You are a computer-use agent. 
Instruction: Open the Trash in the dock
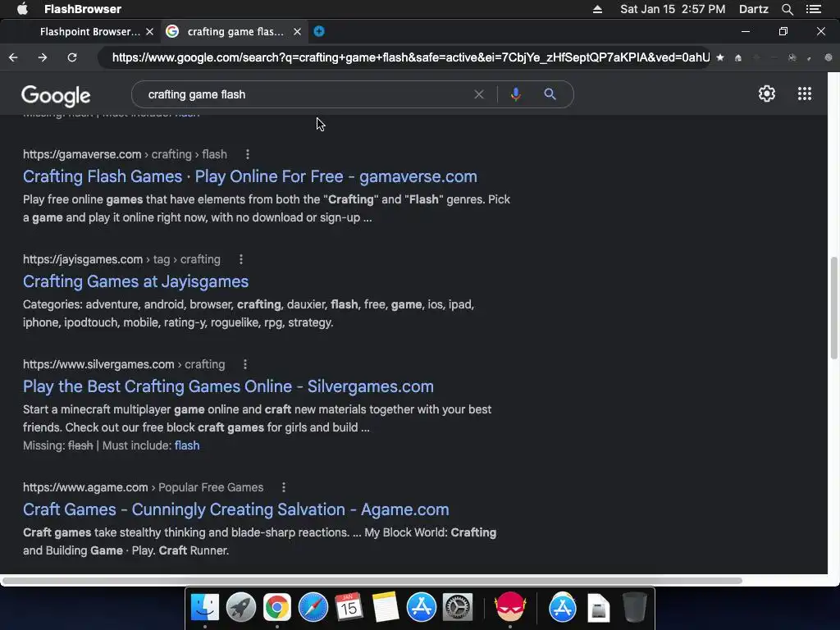click(634, 607)
